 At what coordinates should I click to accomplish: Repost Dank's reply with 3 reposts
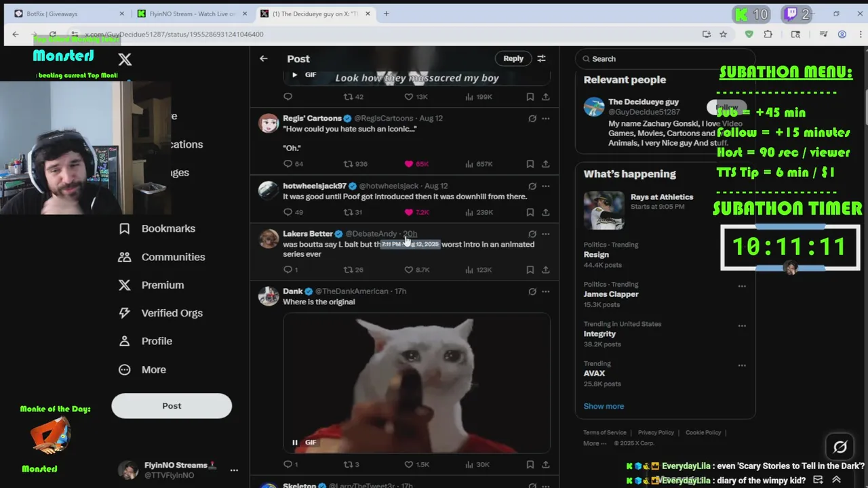(348, 464)
